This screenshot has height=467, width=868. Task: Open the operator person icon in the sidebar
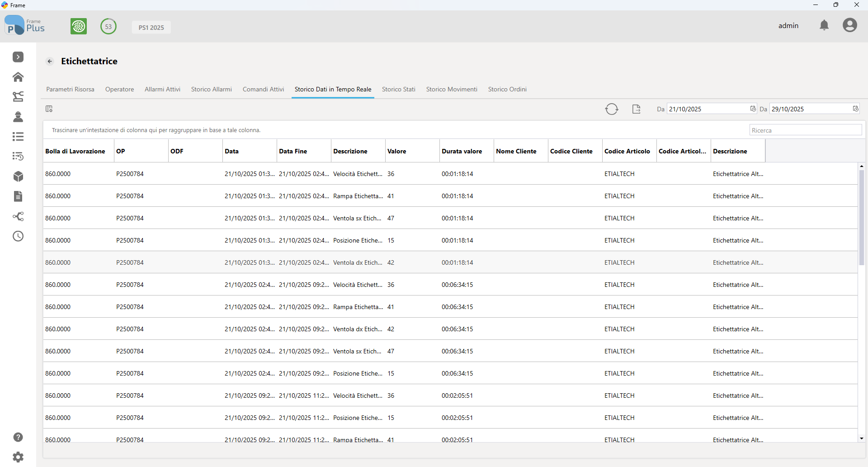[x=18, y=117]
